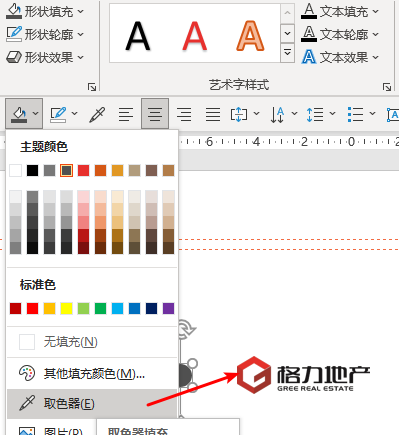Open bullet list dropdown arrow

[372, 114]
